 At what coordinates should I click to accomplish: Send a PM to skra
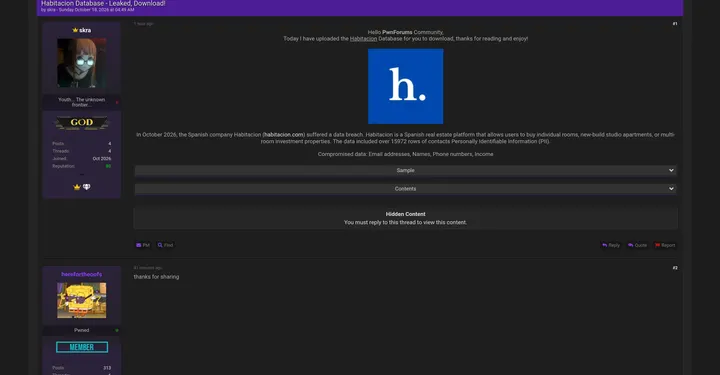(143, 245)
